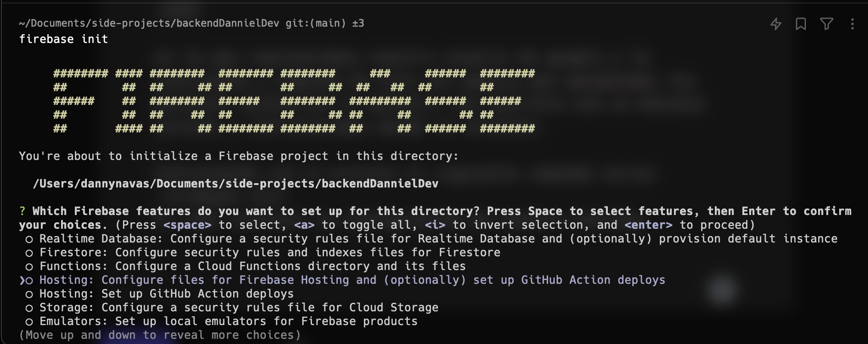This screenshot has height=344, width=868.
Task: Click the ±3 uncommitted changes indicator
Action: tap(358, 23)
